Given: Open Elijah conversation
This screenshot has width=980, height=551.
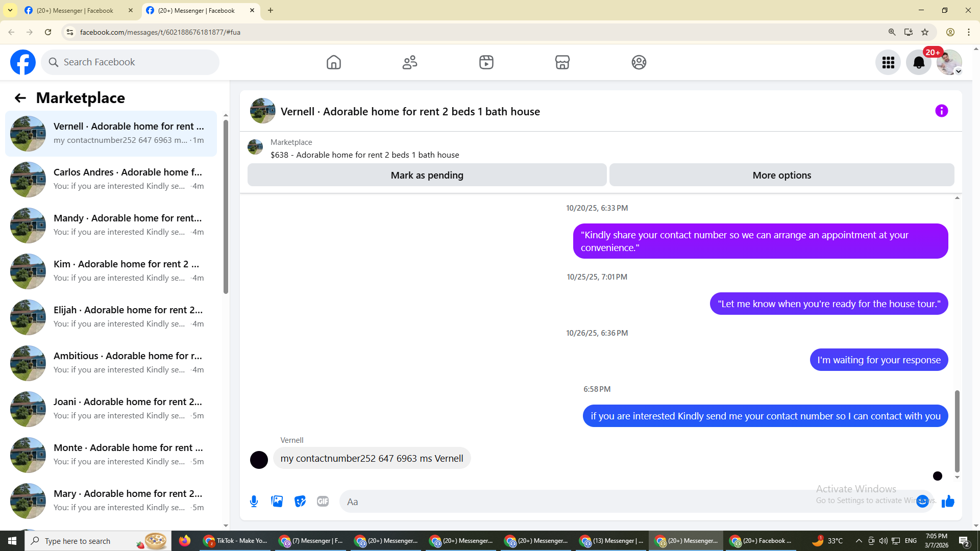Looking at the screenshot, I should click(x=111, y=317).
